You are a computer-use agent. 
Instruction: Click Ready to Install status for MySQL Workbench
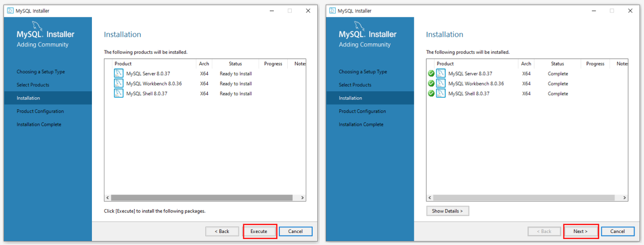[236, 84]
